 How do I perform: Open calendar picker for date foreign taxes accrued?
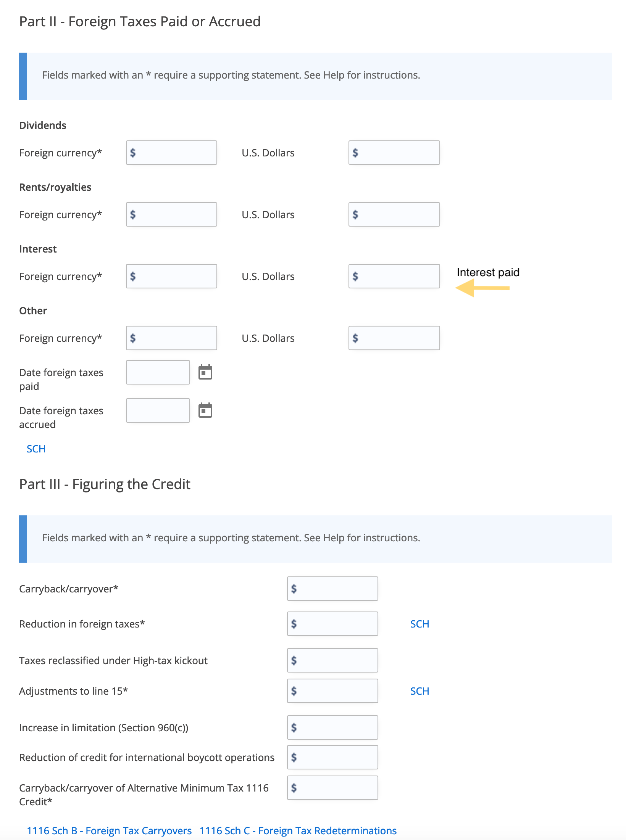pos(205,410)
